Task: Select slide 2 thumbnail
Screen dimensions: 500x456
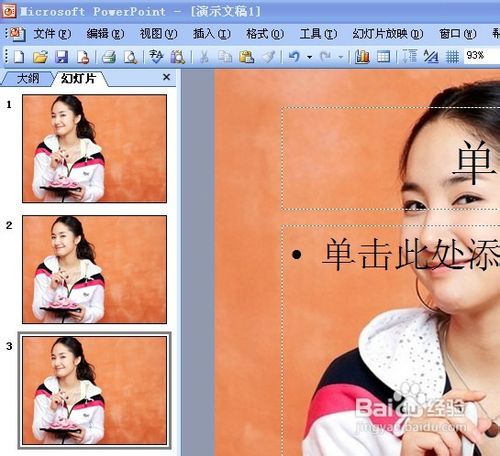Action: pos(94,269)
